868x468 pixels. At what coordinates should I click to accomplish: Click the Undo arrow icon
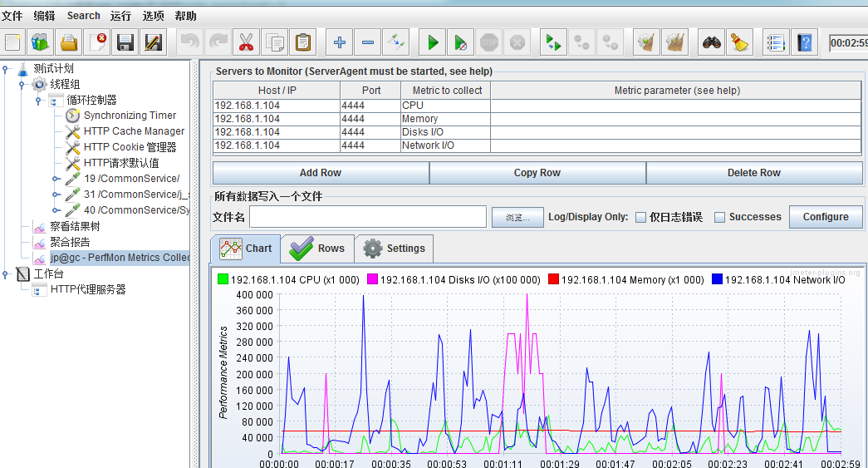[x=190, y=42]
